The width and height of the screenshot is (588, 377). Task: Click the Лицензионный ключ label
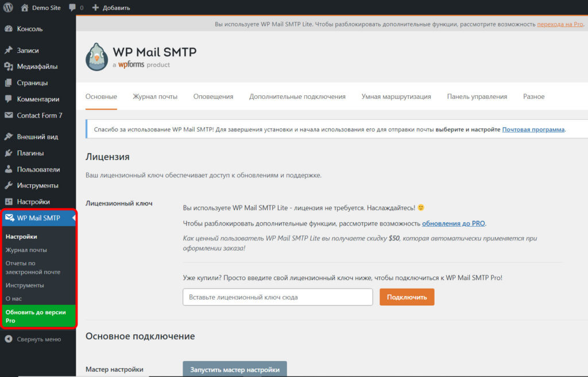click(119, 204)
